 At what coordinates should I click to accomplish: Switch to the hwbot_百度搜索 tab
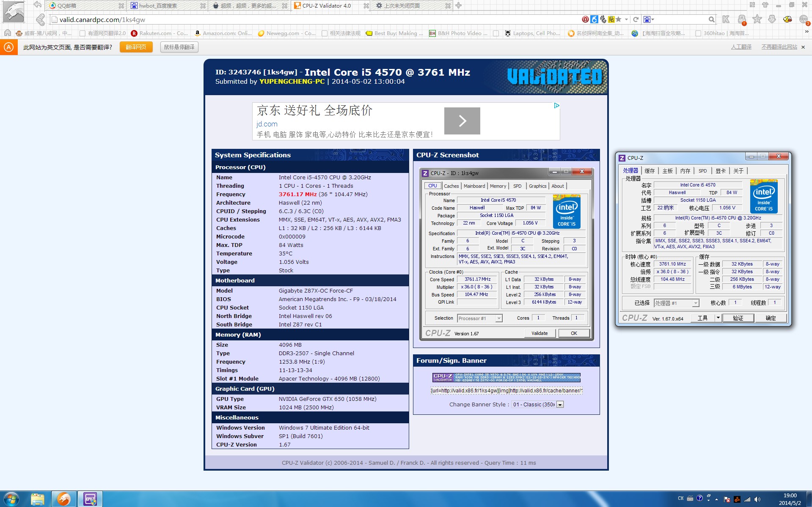[x=166, y=6]
